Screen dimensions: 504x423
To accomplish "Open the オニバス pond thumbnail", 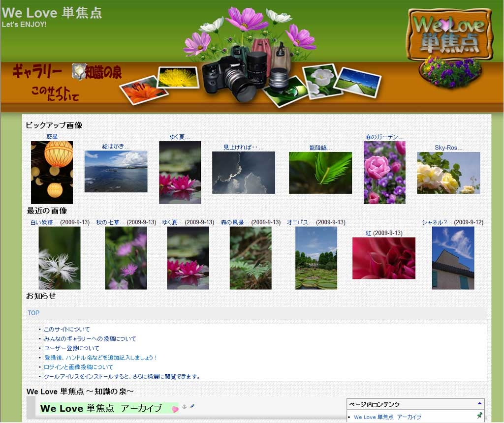I will coord(316,258).
